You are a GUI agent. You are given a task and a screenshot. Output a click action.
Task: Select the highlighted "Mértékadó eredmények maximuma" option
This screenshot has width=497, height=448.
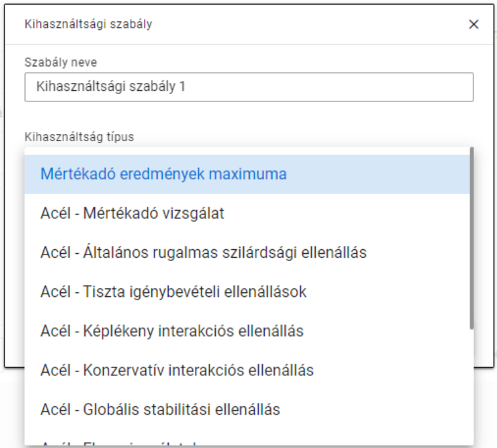[163, 175]
